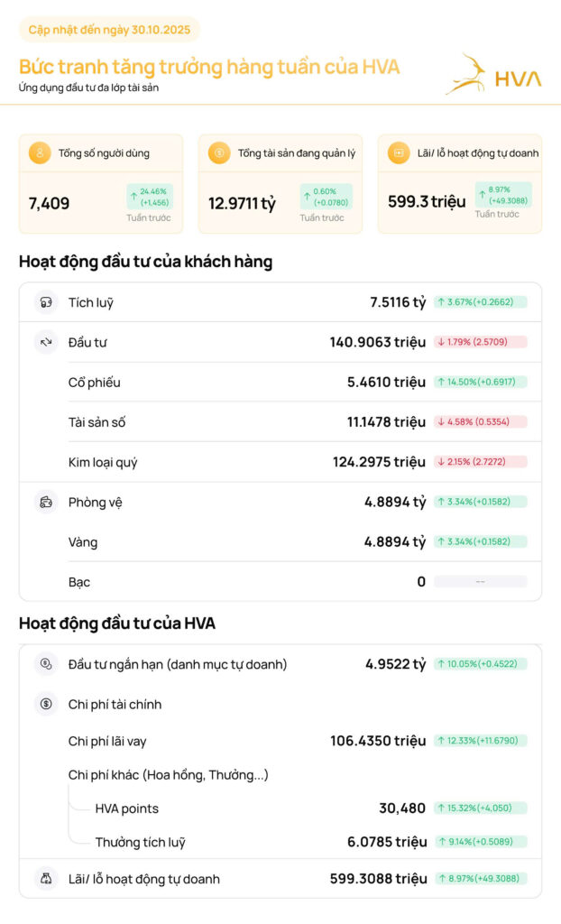Click the bottom Lãi/lỗ hoạt động tự doanh icon
Viewport: 561px width, 924px height.
coord(46,878)
